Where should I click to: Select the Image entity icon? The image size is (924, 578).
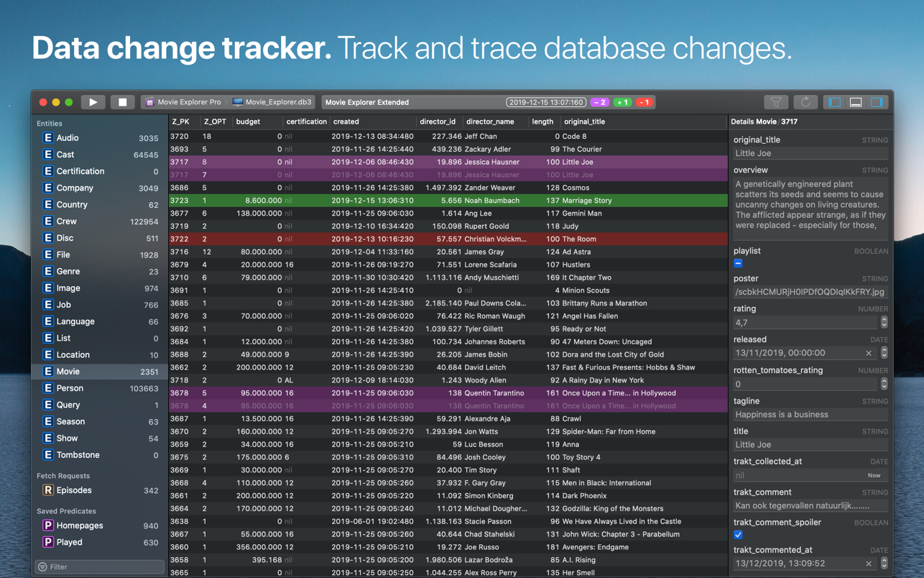click(x=48, y=288)
